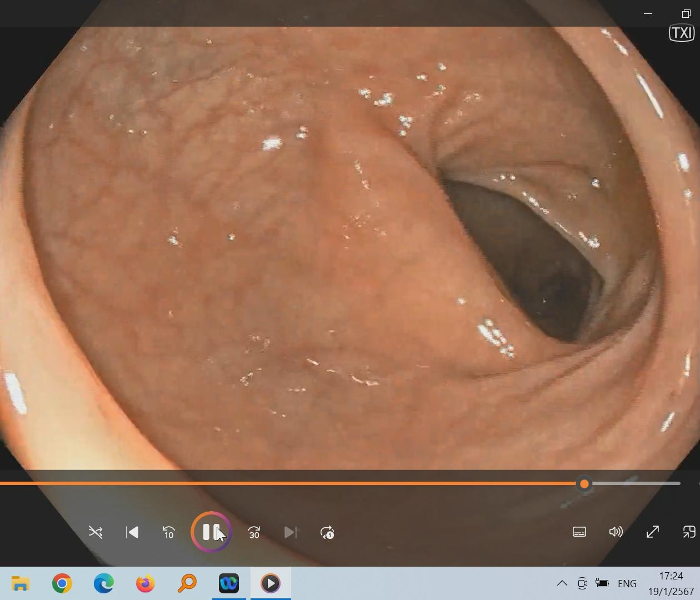Image resolution: width=700 pixels, height=600 pixels.
Task: Show hidden tray icons
Action: point(562,583)
